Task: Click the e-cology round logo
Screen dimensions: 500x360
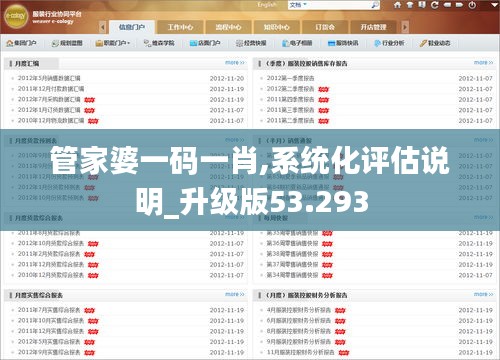Action: (15, 16)
